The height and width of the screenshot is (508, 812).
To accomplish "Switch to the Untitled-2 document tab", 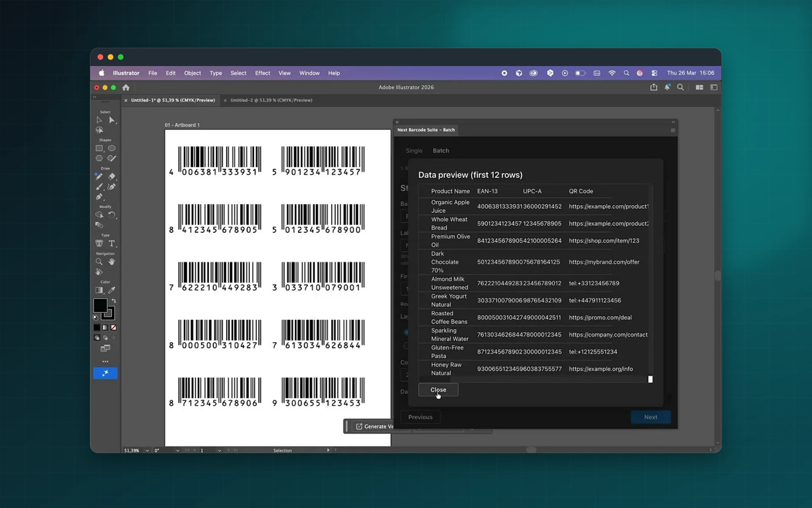I will 271,100.
